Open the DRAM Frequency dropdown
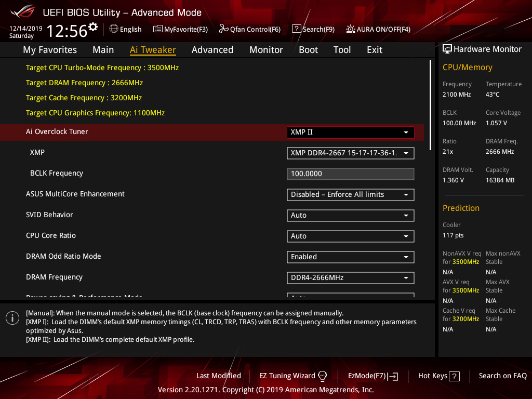532x399 pixels. tap(351, 278)
